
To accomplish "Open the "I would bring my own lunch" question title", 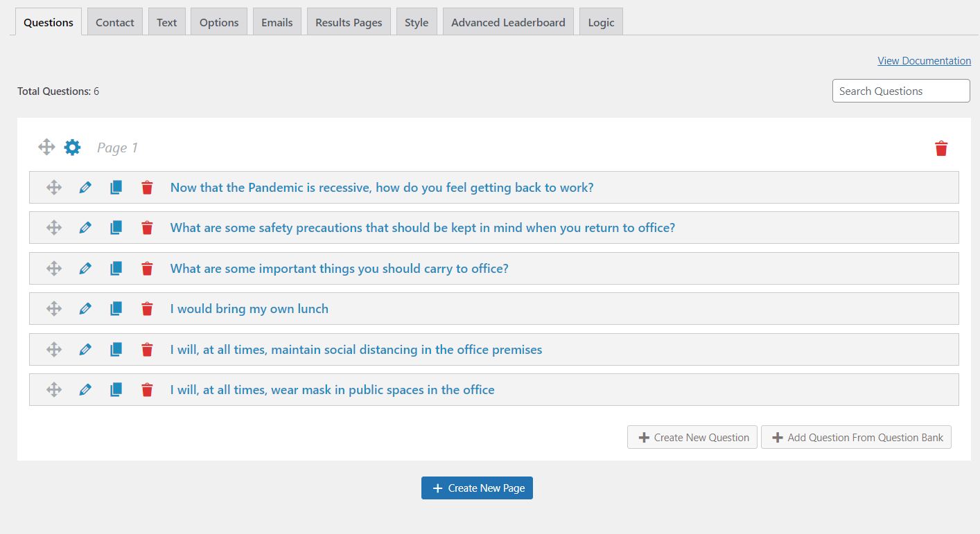I will tap(249, 308).
